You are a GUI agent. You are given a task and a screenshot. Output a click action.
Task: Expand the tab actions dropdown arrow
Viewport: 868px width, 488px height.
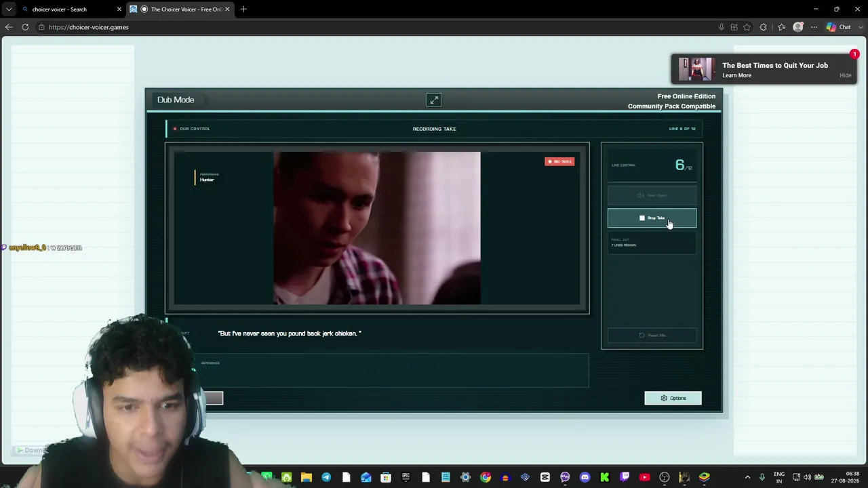(x=9, y=9)
